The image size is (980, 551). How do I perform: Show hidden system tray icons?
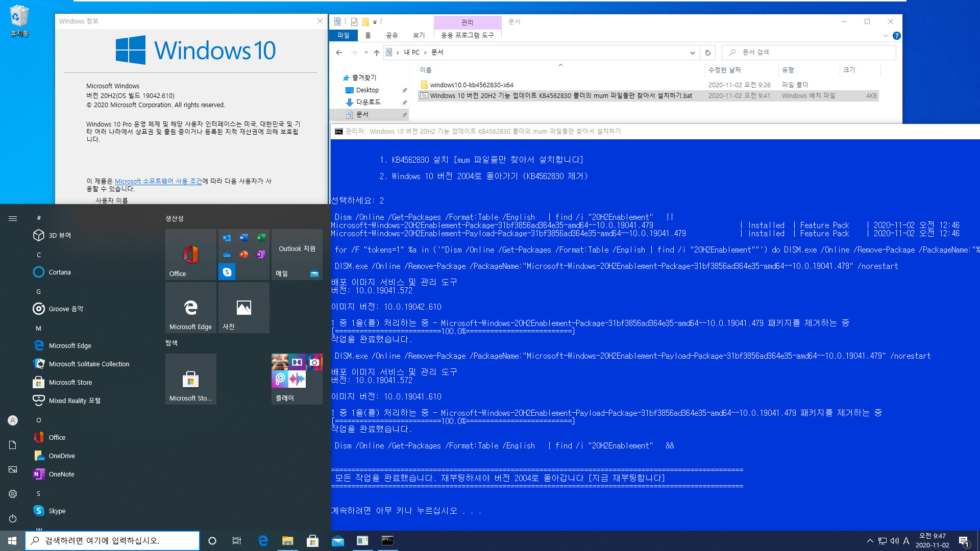870,541
